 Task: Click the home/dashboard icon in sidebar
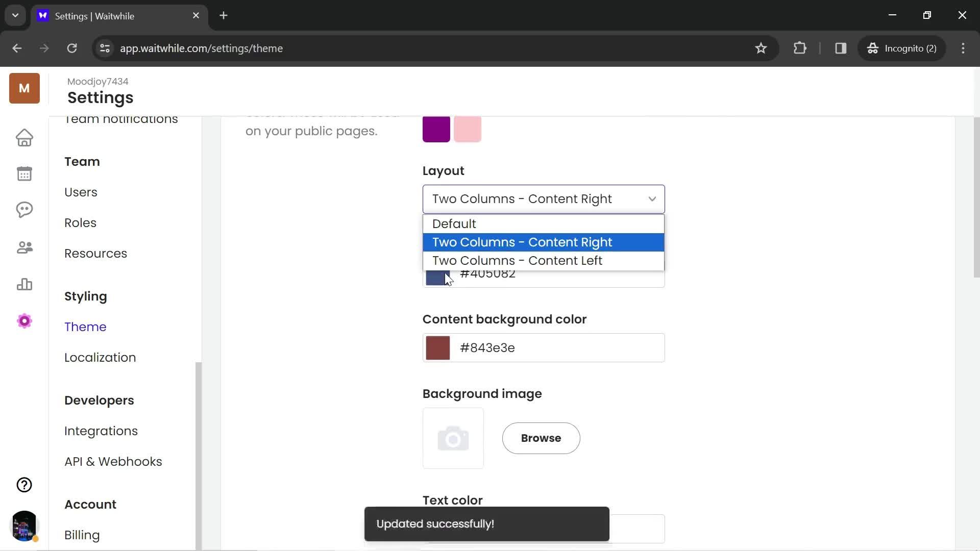(24, 137)
